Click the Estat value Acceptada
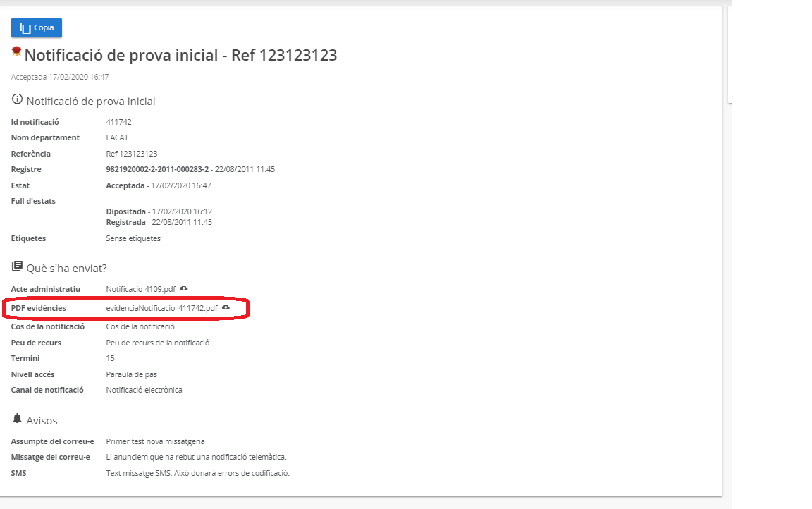Viewport: 812px width, 509px height. point(125,185)
